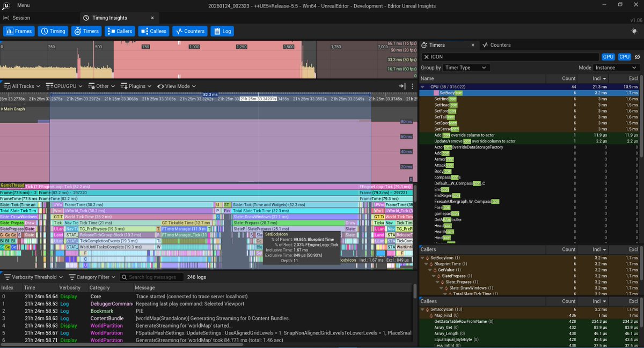Switch to the Counters panel tab
644x348 pixels.
coord(496,45)
